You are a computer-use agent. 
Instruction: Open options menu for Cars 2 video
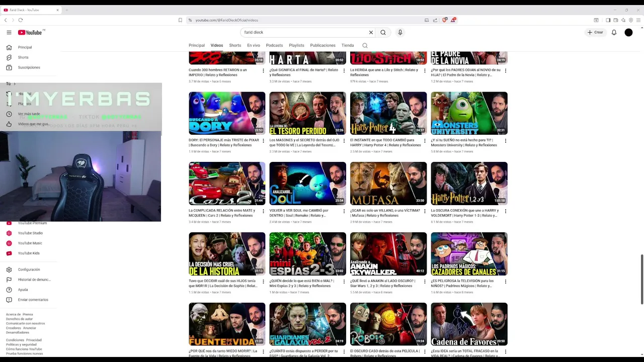pos(263,211)
